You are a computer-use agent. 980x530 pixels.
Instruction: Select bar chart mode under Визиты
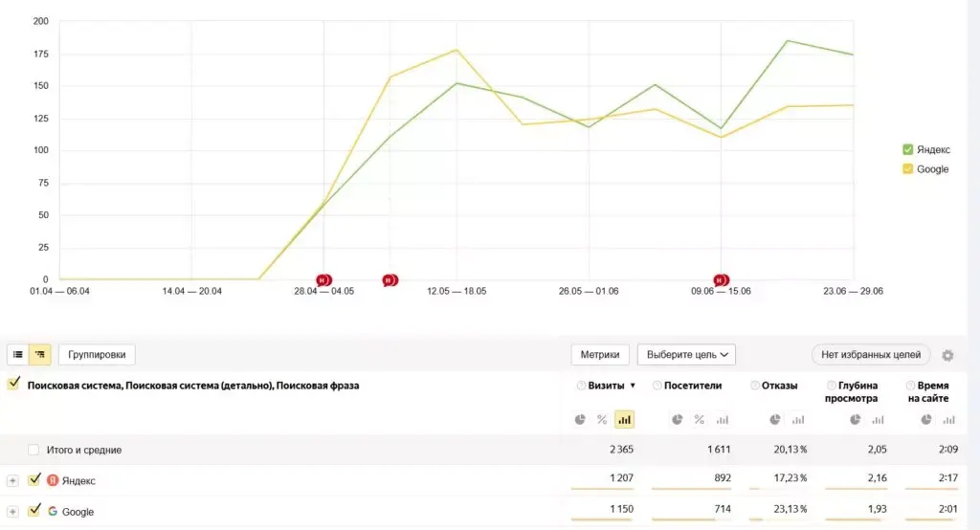tap(624, 419)
